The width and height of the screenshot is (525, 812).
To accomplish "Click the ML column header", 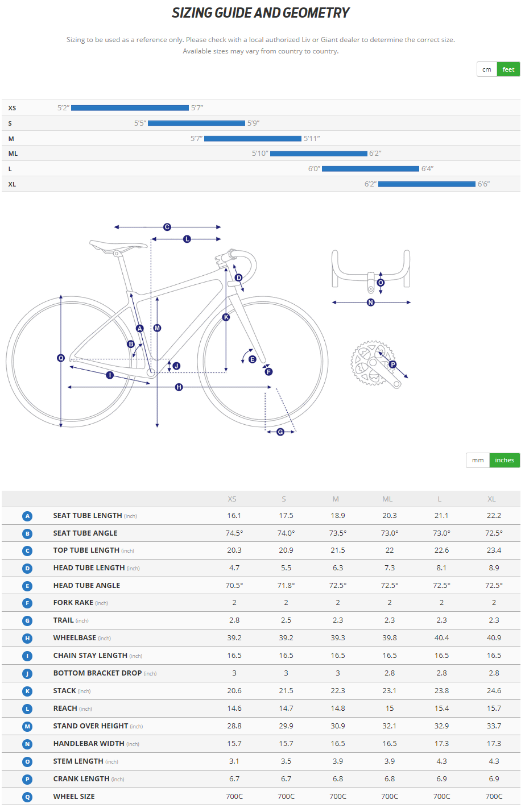I will point(387,499).
